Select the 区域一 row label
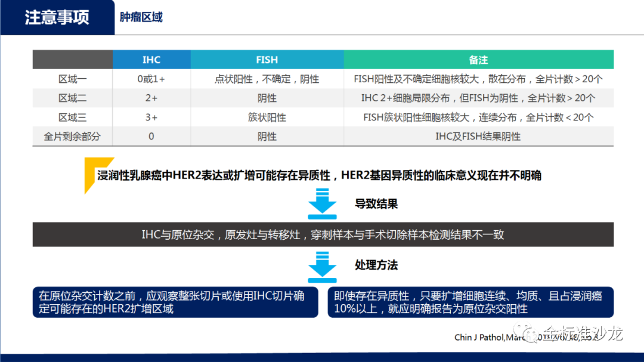 tap(72, 79)
